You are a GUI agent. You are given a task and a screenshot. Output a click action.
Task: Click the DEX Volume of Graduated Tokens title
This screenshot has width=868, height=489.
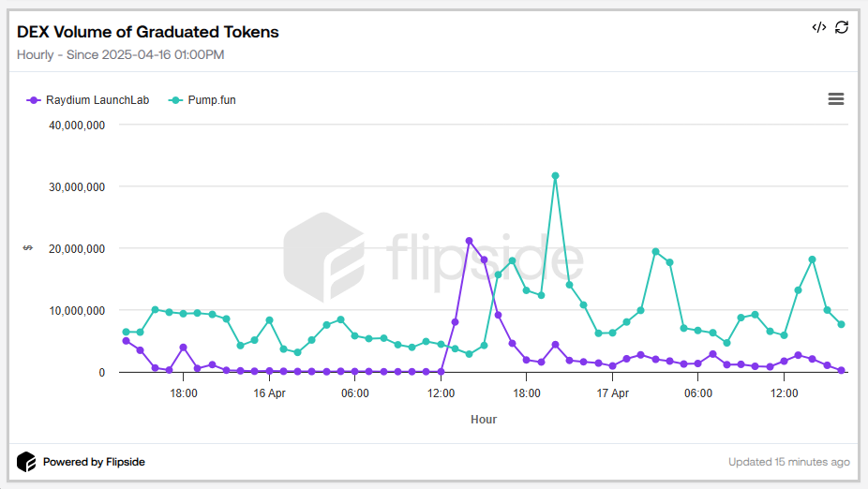tap(148, 32)
